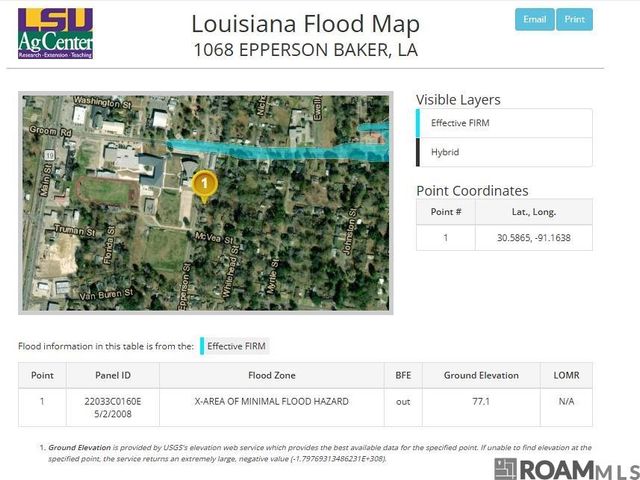Click the LOMR value 'N/A'
The width and height of the screenshot is (640, 480).
(x=566, y=402)
